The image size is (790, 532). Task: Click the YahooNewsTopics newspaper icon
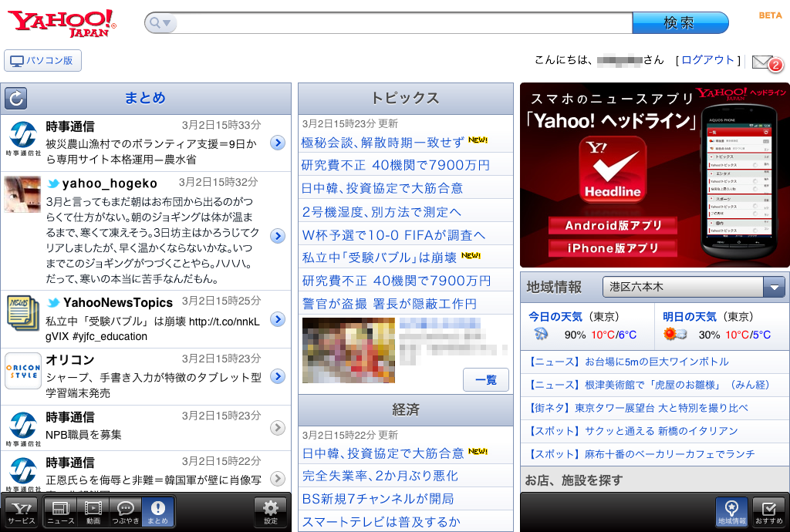coord(22,312)
